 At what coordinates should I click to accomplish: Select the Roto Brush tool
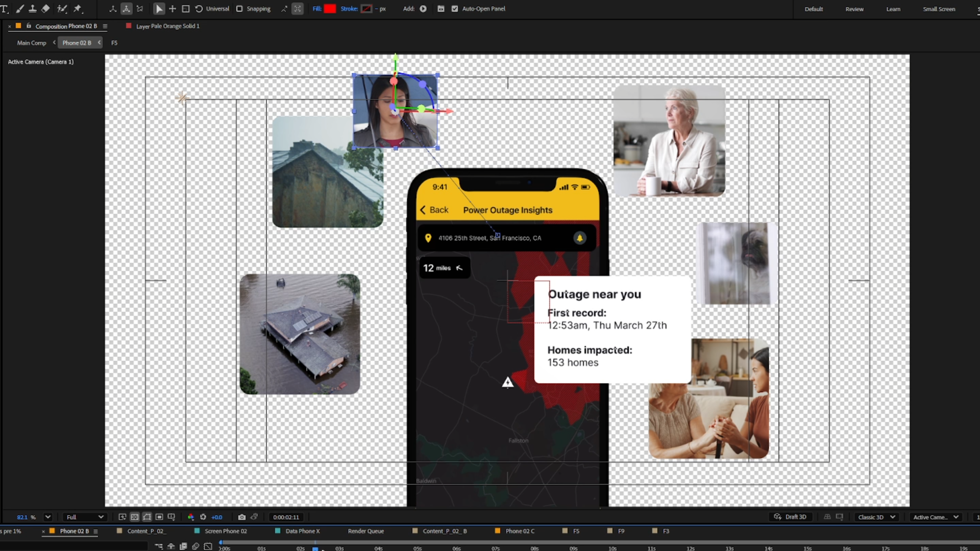click(62, 9)
